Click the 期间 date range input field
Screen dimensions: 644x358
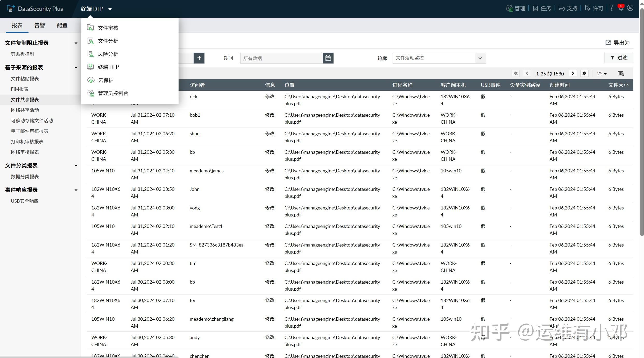(x=281, y=58)
